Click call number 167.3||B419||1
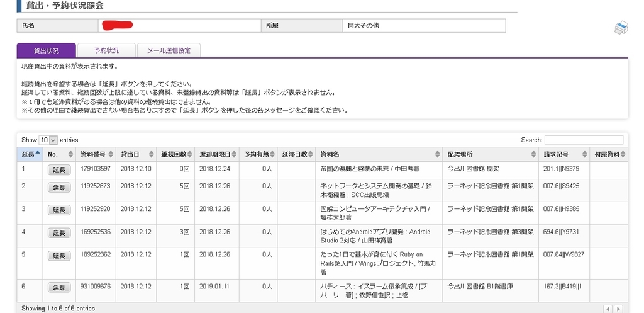The width and height of the screenshot is (644, 313). click(x=563, y=287)
